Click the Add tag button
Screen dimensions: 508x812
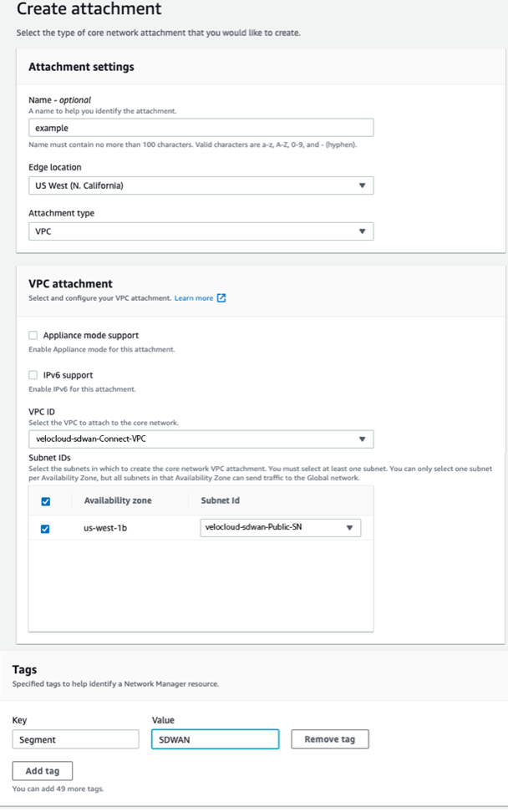(x=42, y=770)
